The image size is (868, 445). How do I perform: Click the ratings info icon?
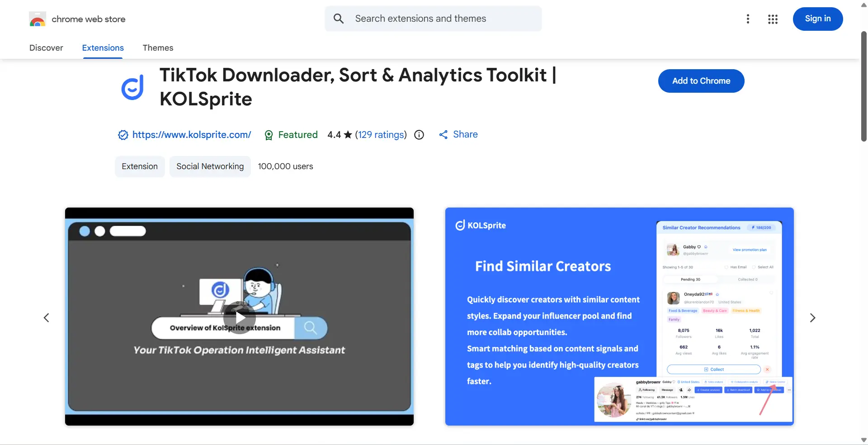[419, 135]
